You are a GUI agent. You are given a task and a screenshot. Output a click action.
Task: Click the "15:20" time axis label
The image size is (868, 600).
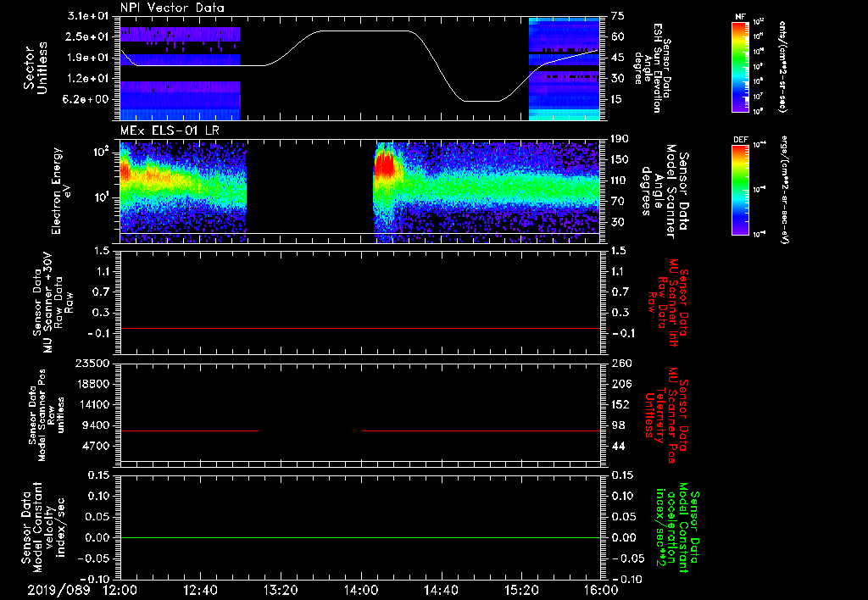521,590
